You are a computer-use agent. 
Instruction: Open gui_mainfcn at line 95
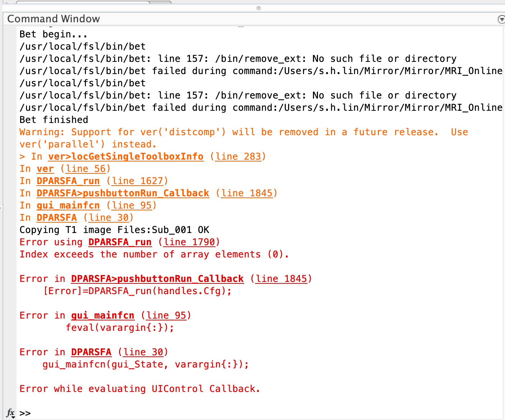click(x=103, y=315)
